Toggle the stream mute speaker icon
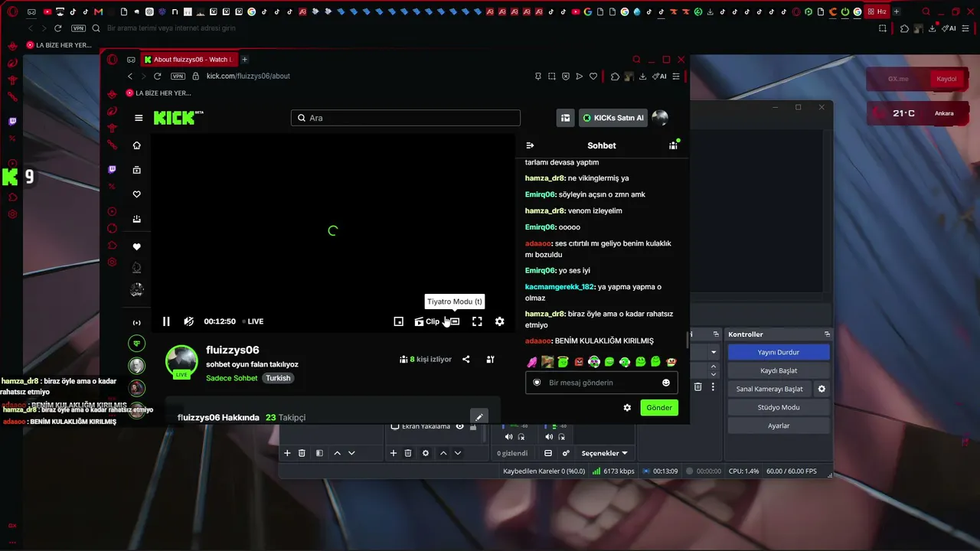 pos(189,321)
